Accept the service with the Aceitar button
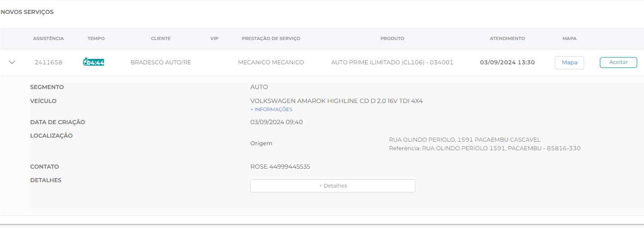 618,63
